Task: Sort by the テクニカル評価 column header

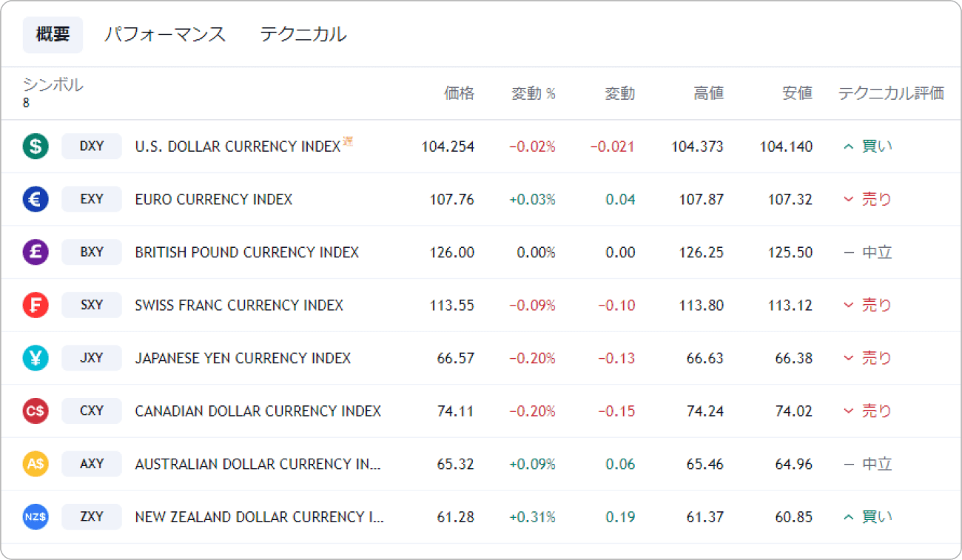Action: (x=891, y=93)
